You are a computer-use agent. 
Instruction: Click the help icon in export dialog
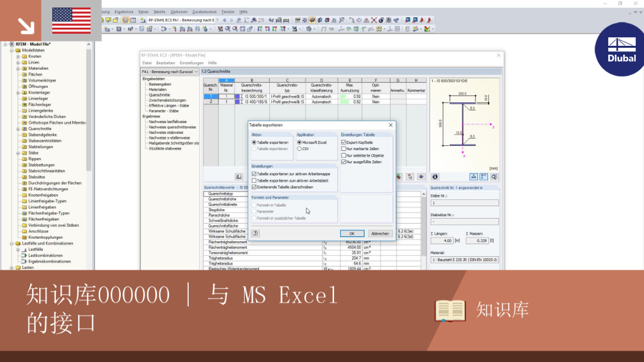pos(255,233)
